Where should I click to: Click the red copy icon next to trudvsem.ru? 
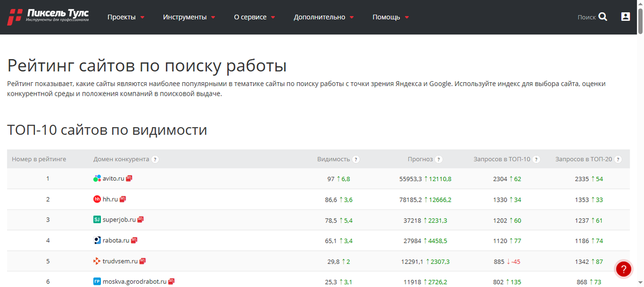click(143, 261)
